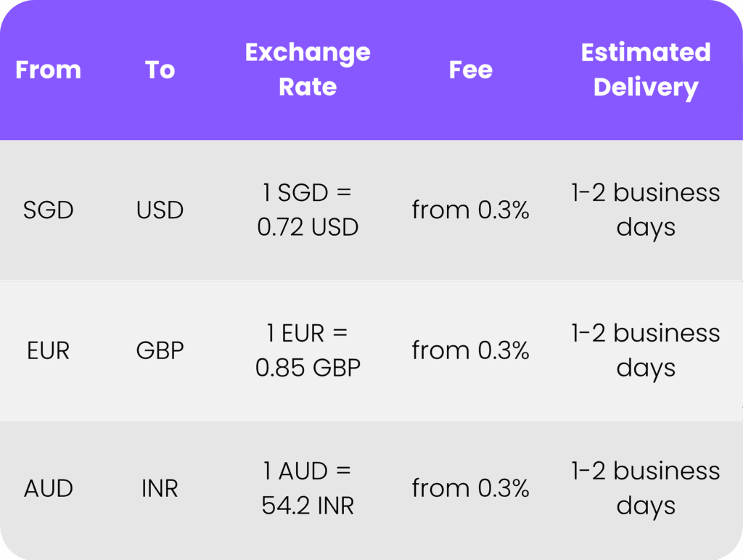The image size is (743, 560).
Task: Click the 1 AUD = 54.2 INR rate
Action: click(308, 489)
